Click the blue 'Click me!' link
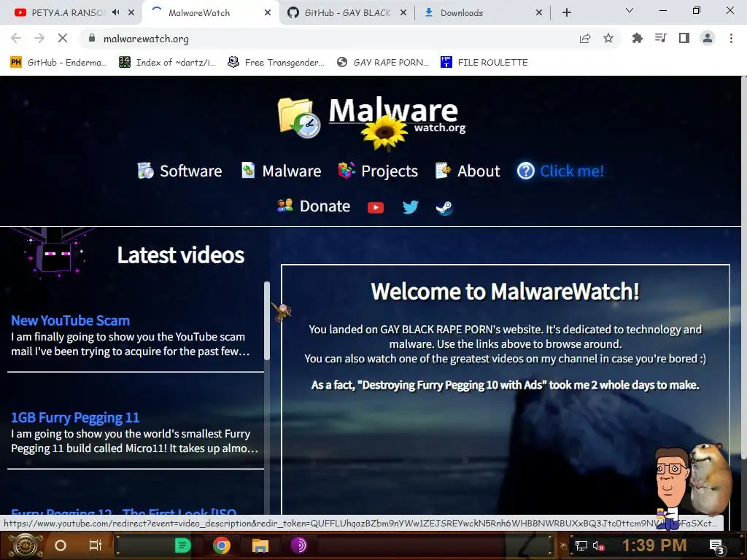This screenshot has width=747, height=560. (572, 171)
